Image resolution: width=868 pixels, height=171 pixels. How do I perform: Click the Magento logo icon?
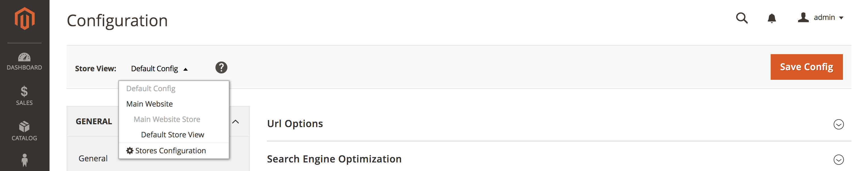pyautogui.click(x=24, y=19)
